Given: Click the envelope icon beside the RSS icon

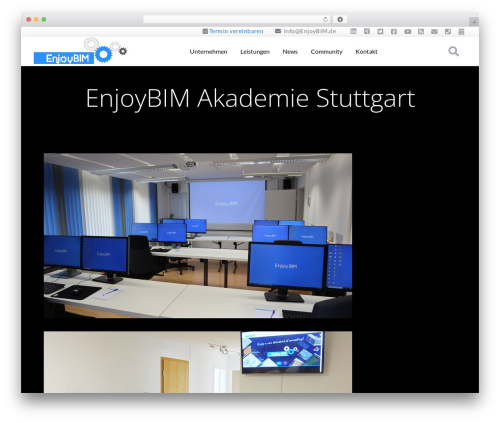Looking at the screenshot, I should pyautogui.click(x=434, y=31).
